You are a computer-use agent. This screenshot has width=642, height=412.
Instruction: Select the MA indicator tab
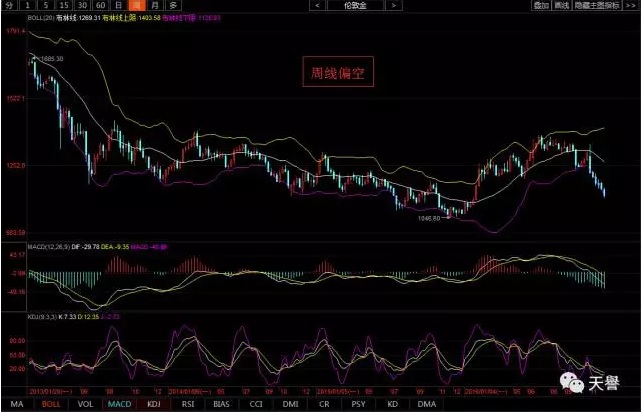(17, 404)
